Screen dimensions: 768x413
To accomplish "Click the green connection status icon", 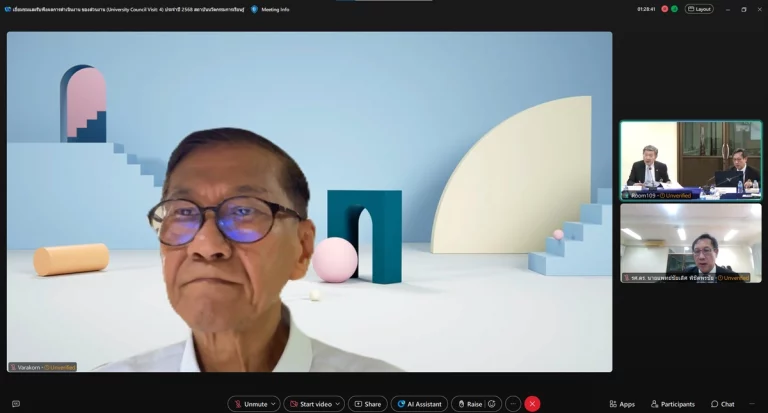I will pos(675,9).
